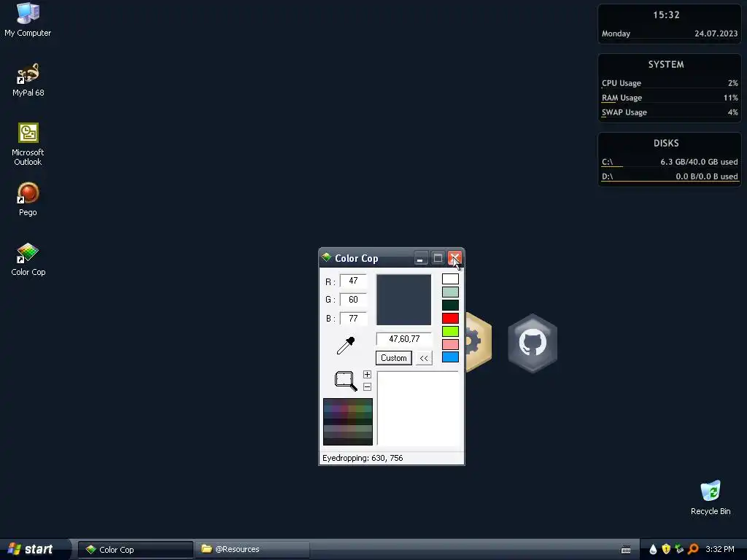Screen dimensions: 747x560
Task: Minimize the Color Cop window
Action: point(419,258)
